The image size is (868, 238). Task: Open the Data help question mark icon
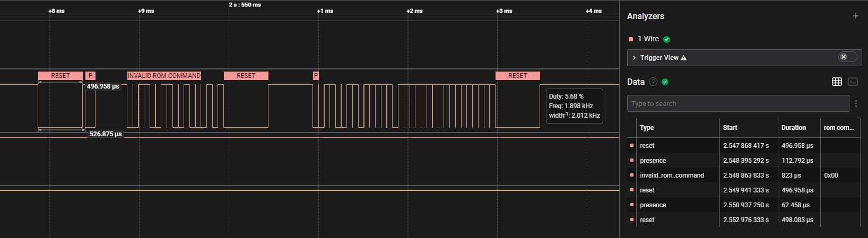(653, 82)
